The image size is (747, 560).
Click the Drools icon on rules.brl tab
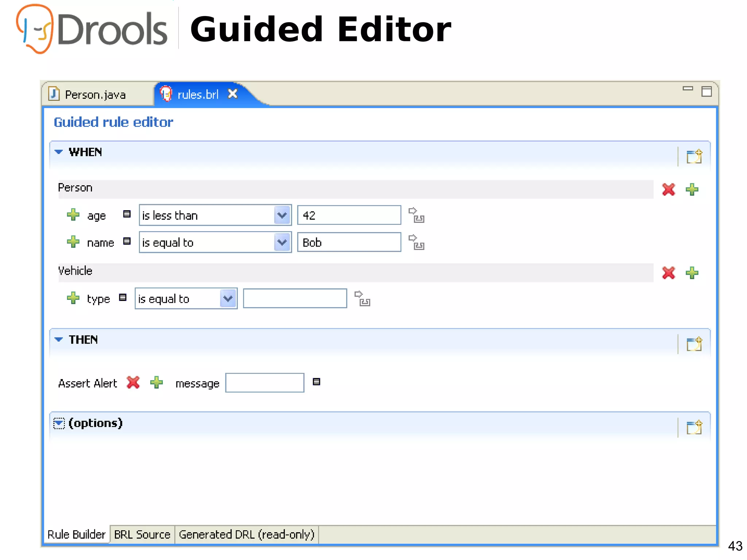(166, 94)
